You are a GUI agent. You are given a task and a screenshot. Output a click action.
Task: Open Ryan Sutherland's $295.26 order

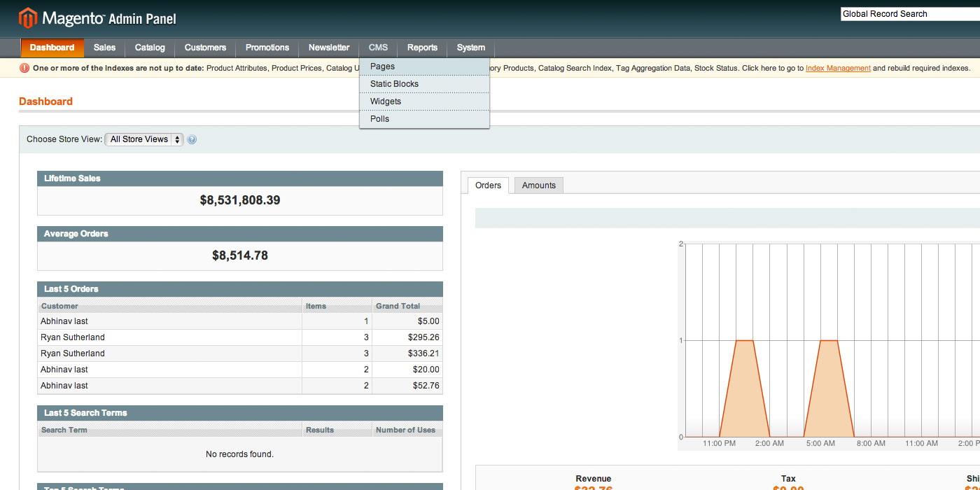(240, 337)
